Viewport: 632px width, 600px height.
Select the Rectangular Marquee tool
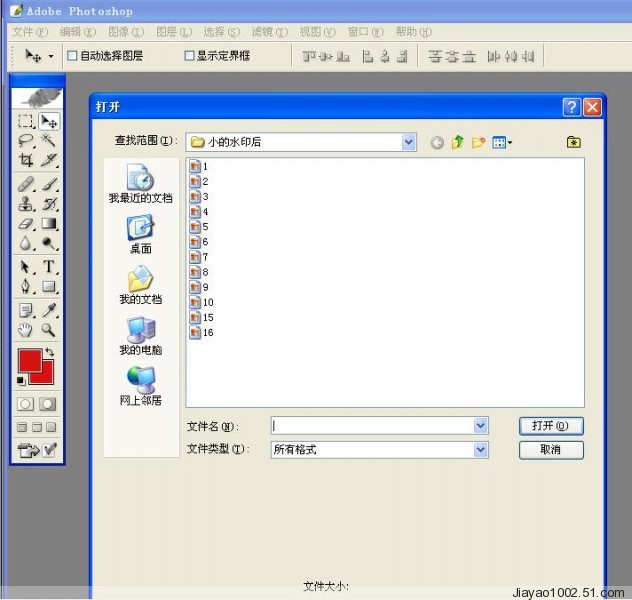click(26, 121)
